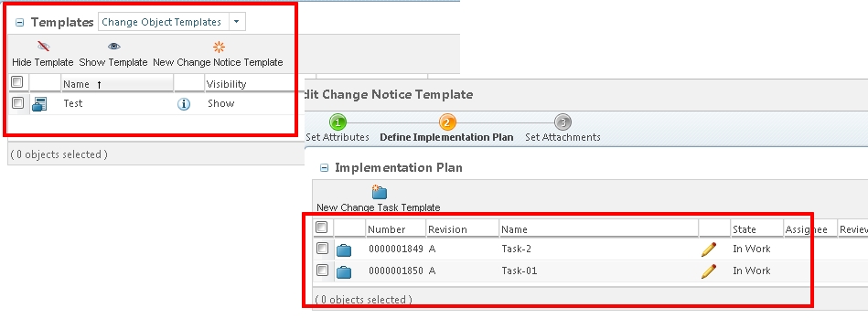The height and width of the screenshot is (329, 868).
Task: Open Set Attributes step label
Action: (x=338, y=137)
